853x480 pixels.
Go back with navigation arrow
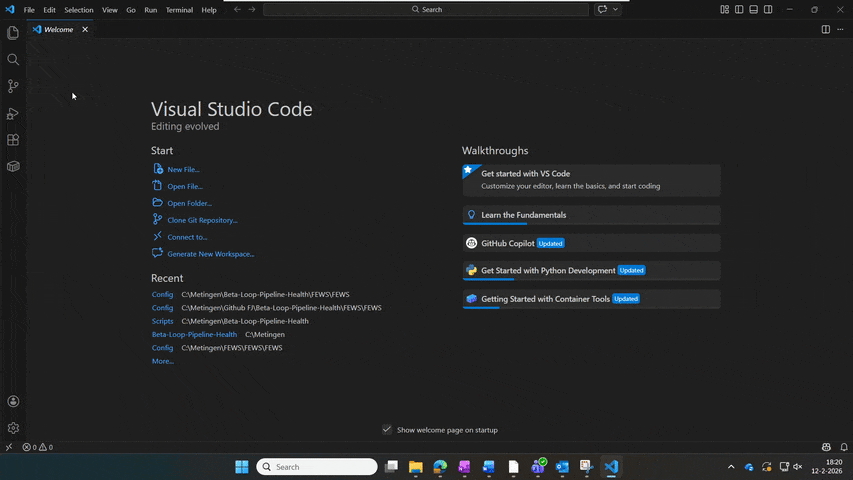click(x=237, y=9)
